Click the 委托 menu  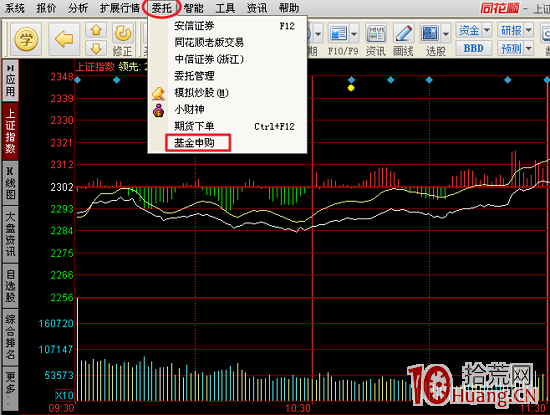coord(162,8)
